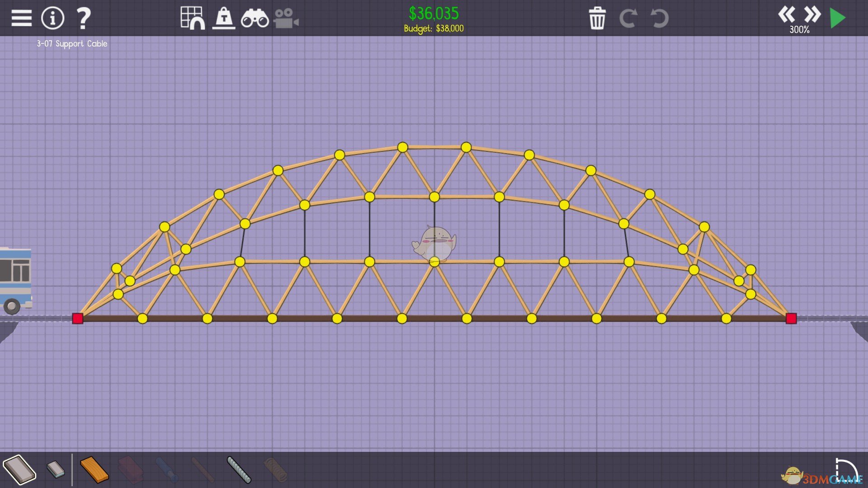Decrease simulation speed with left chevrons
Viewport: 868px width, 488px height.
(x=786, y=14)
